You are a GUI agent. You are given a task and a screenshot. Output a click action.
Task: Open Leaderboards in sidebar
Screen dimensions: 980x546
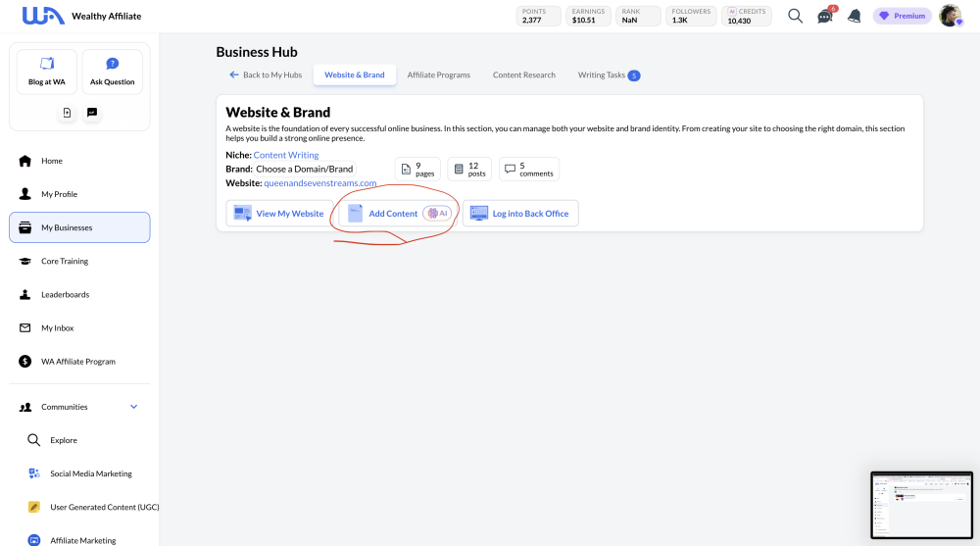[x=79, y=295]
